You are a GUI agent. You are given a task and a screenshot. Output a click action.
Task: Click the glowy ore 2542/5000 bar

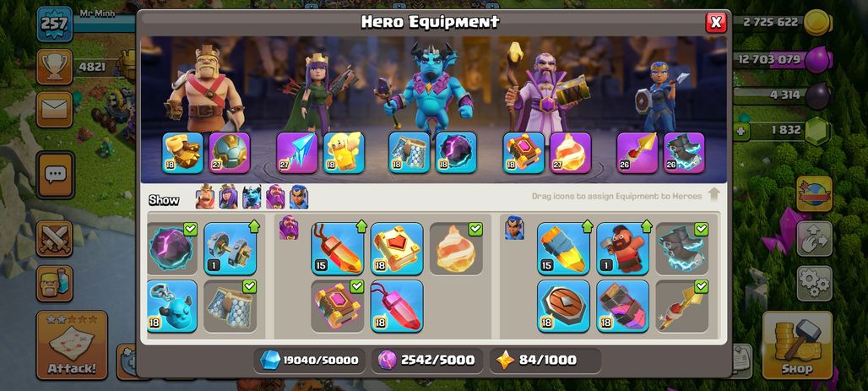click(427, 360)
